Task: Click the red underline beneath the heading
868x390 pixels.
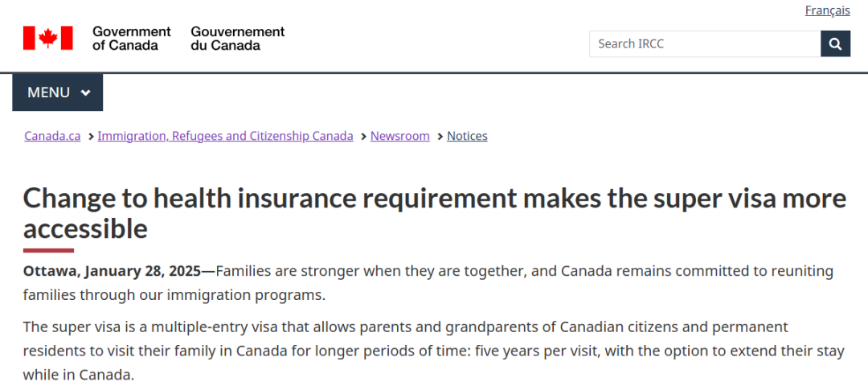Action: click(48, 250)
